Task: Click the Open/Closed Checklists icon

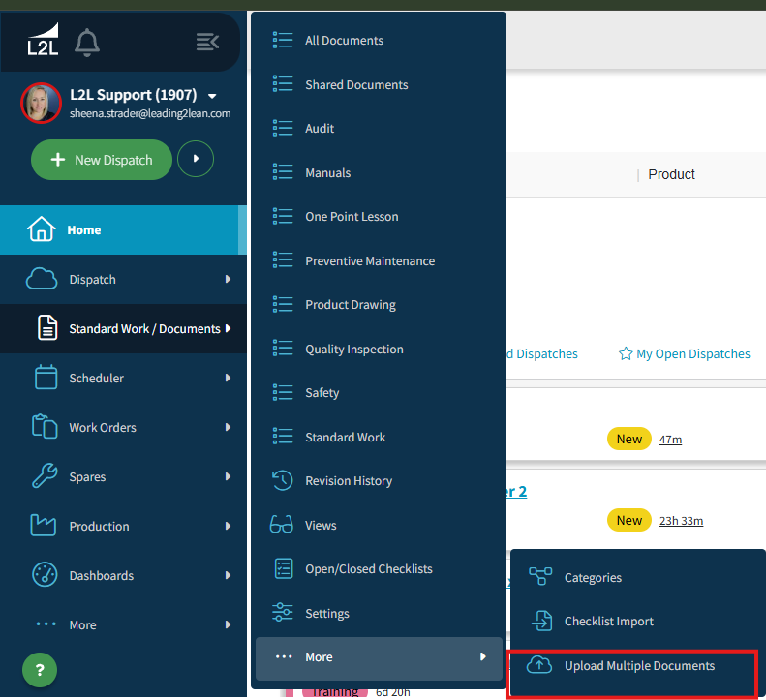Action: tap(284, 568)
